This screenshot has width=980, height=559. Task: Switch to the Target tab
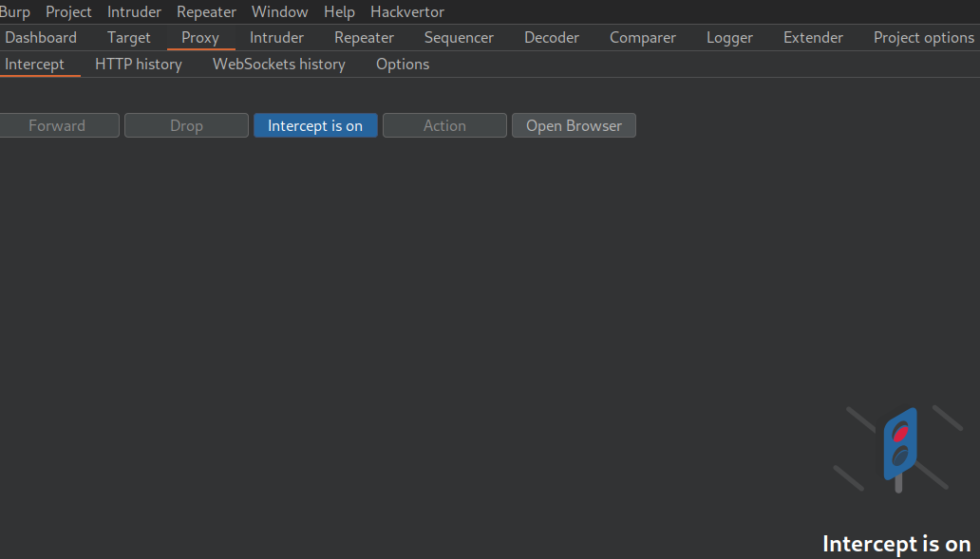(x=128, y=37)
